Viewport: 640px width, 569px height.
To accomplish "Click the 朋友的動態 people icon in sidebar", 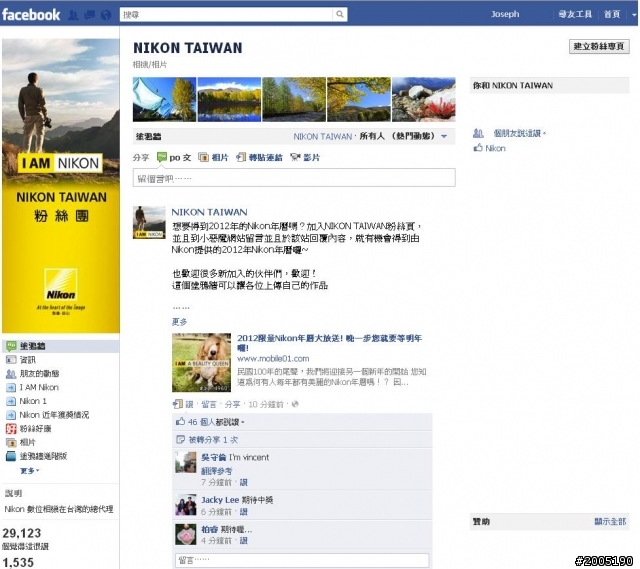I will pos(11,373).
